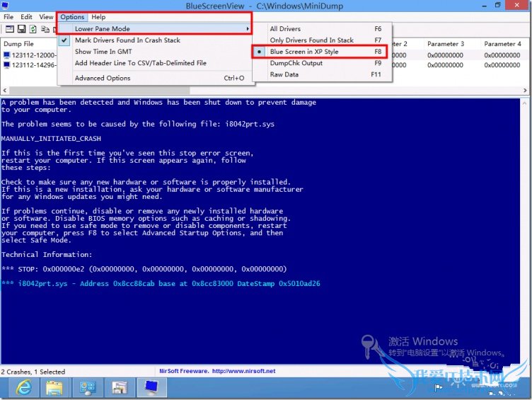This screenshot has width=532, height=400.
Task: Select the 123112-14296 dump file row text
Action: 33,65
